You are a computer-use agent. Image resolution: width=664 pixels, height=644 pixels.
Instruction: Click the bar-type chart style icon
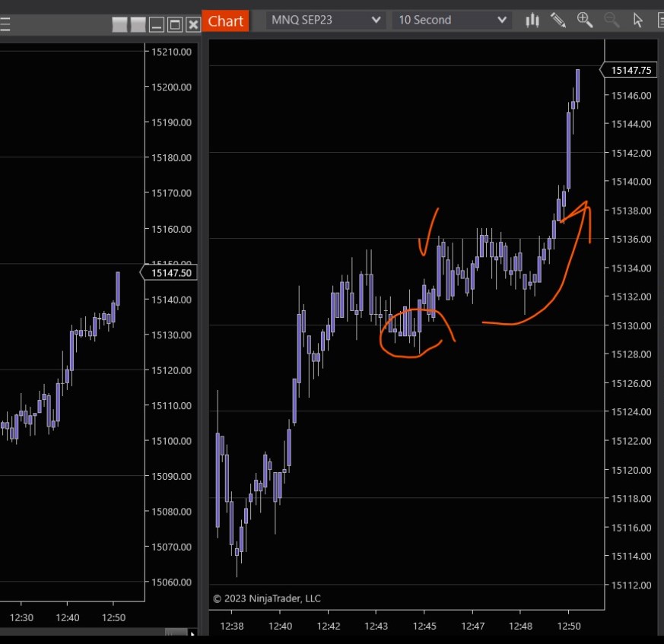tap(532, 21)
